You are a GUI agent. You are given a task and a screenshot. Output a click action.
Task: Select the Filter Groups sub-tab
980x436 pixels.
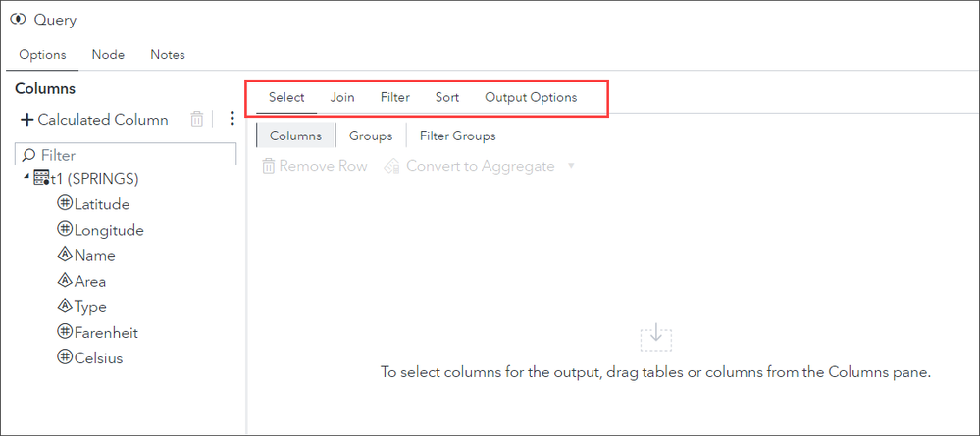pyautogui.click(x=457, y=136)
